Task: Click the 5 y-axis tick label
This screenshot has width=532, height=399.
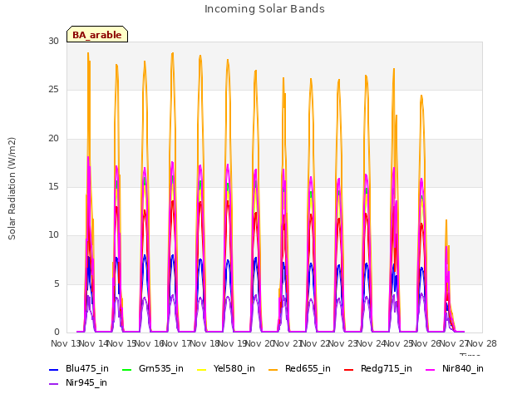Action: (x=57, y=284)
